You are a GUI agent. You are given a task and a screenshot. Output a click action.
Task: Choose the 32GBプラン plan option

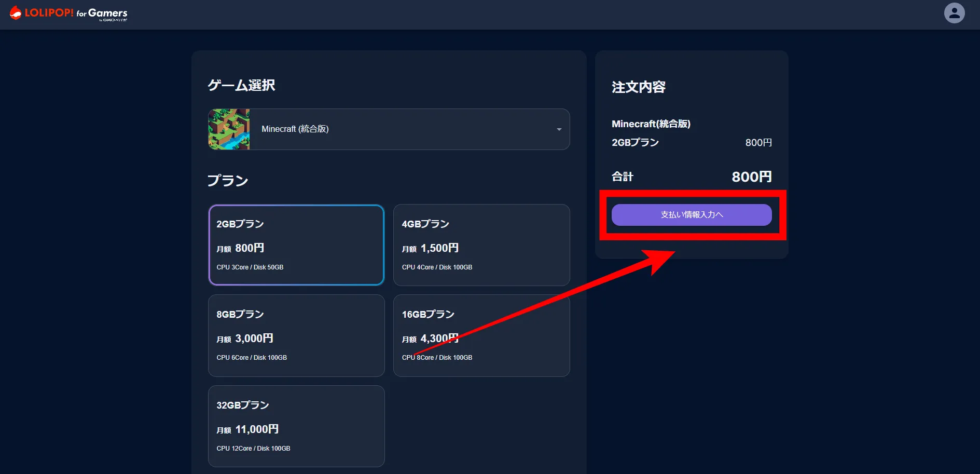pos(296,426)
